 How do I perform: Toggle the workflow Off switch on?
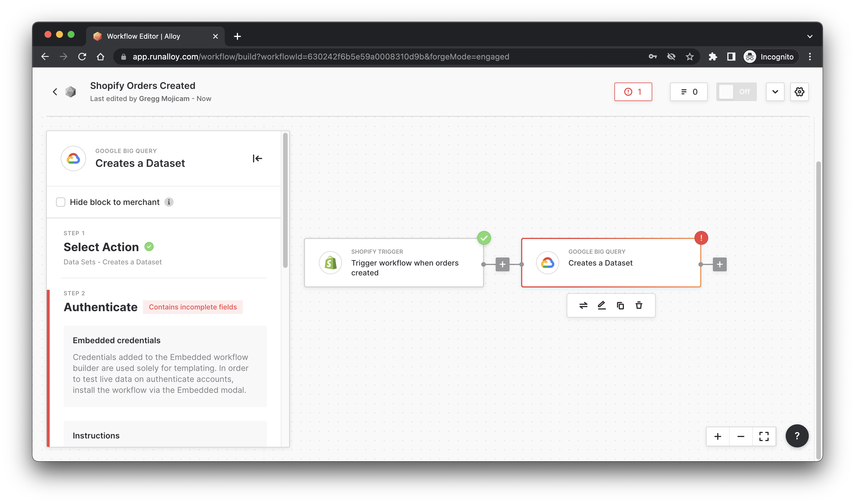(736, 92)
